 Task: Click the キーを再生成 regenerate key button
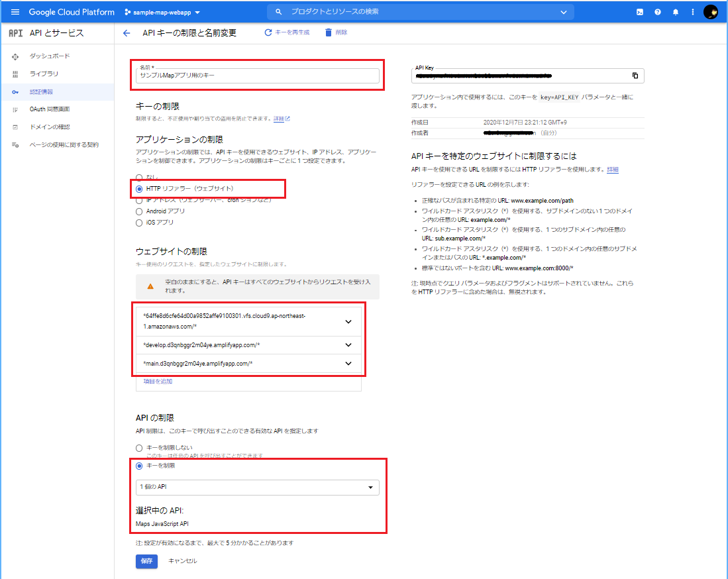pyautogui.click(x=287, y=32)
